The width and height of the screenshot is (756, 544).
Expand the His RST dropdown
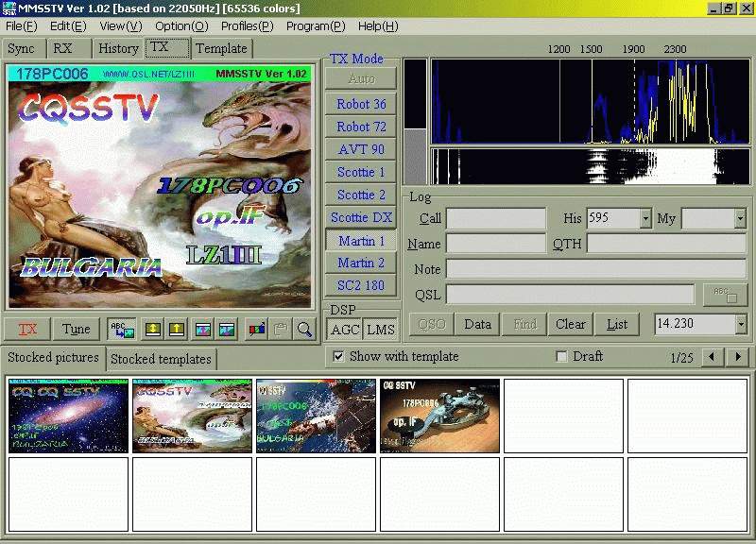pyautogui.click(x=645, y=218)
